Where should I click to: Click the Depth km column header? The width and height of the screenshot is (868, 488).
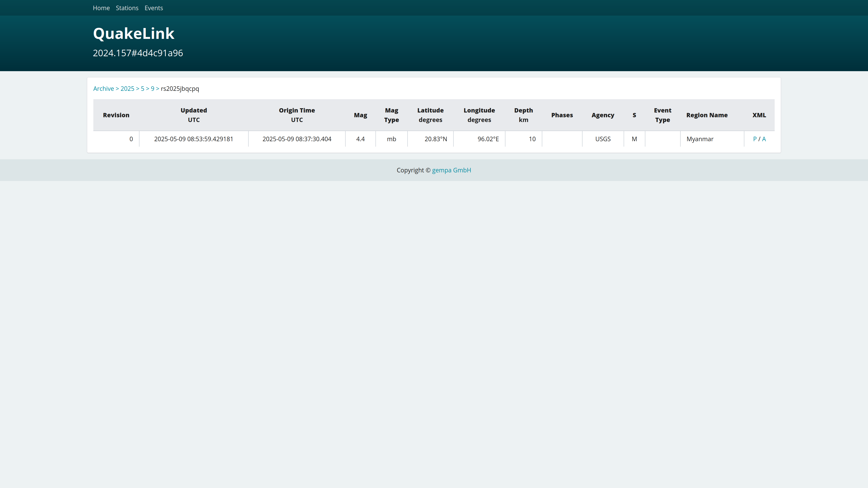[523, 115]
